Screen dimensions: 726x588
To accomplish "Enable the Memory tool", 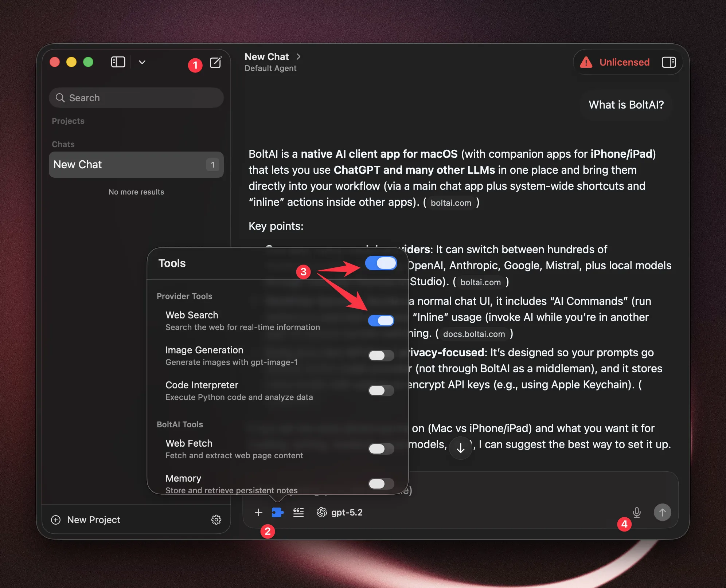I will [x=381, y=484].
